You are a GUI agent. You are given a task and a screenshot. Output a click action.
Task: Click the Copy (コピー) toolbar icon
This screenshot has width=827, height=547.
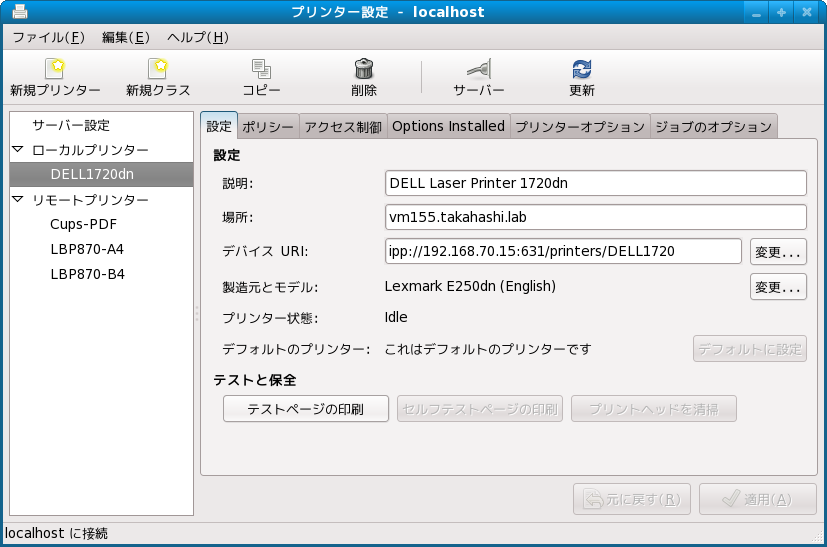[261, 69]
